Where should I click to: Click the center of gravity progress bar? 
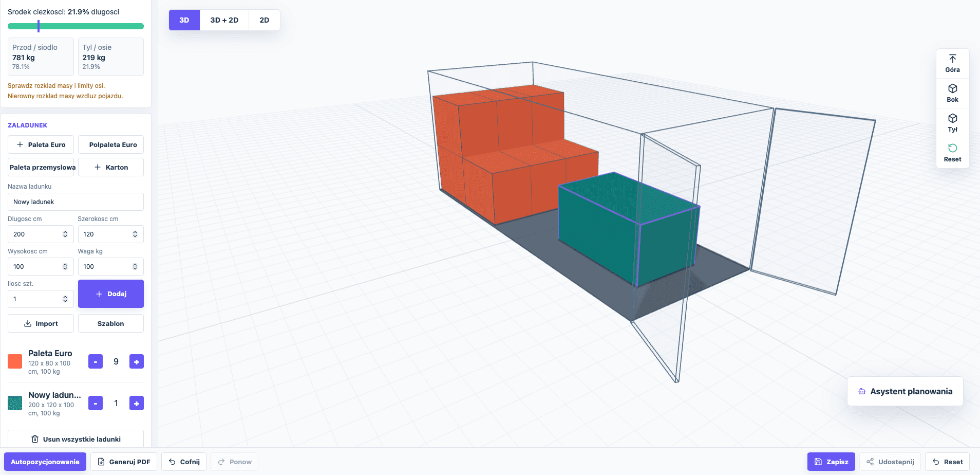pyautogui.click(x=76, y=26)
